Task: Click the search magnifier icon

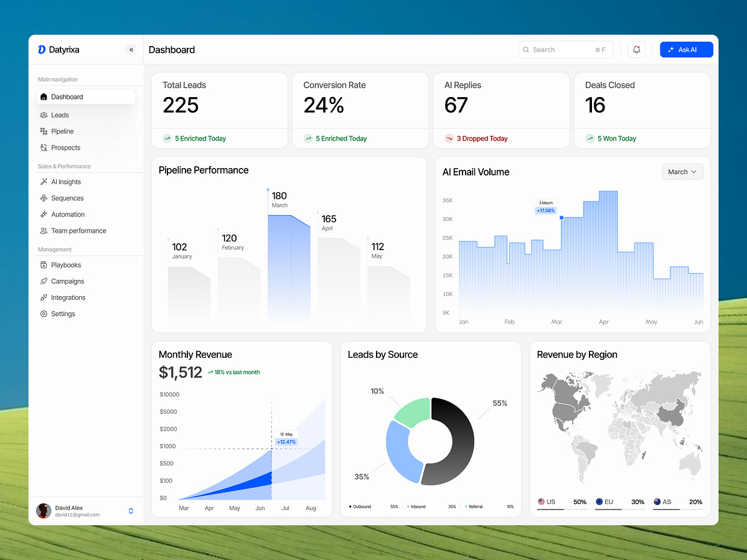Action: (x=527, y=50)
